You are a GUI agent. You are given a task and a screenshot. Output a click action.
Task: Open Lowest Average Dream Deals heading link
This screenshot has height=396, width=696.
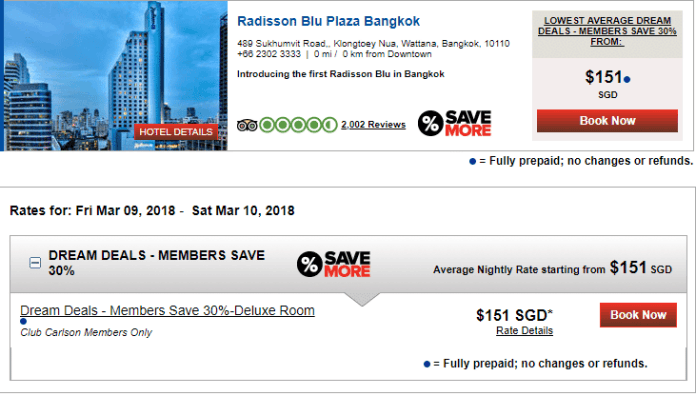607,31
